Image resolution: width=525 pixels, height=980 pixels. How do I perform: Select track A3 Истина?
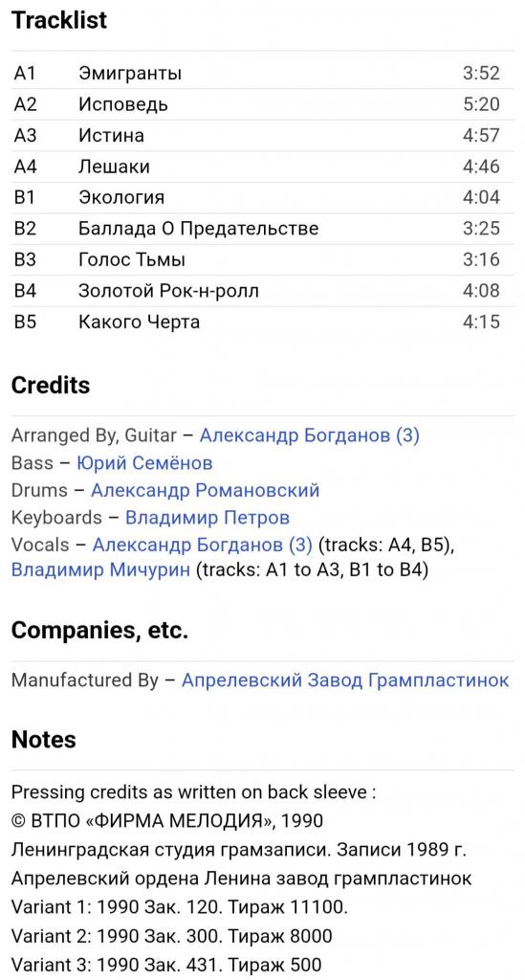pos(263,136)
